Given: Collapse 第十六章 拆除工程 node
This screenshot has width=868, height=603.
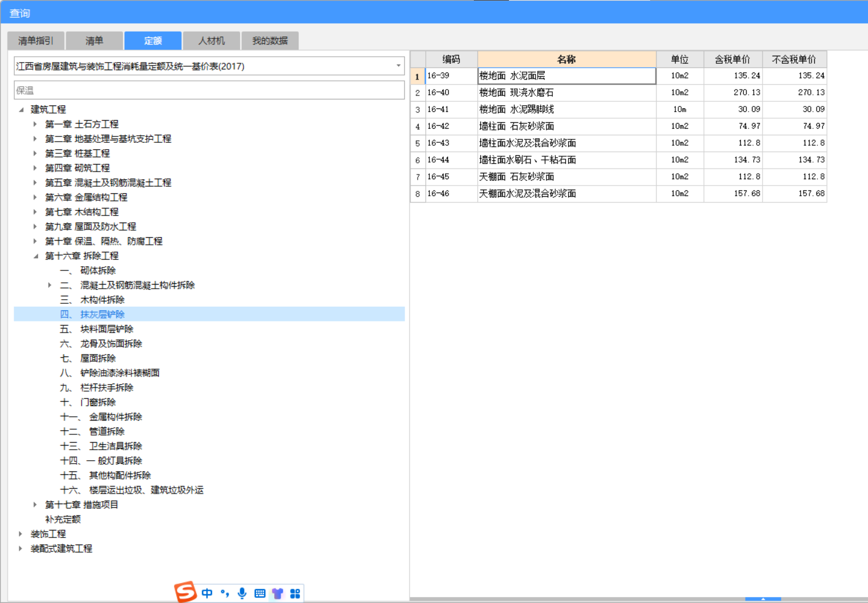Looking at the screenshot, I should [x=35, y=256].
